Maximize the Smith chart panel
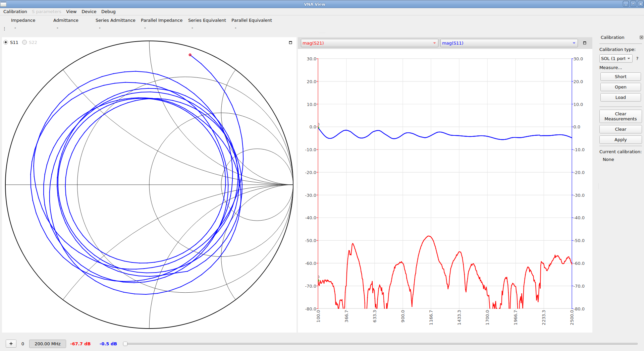This screenshot has height=351, width=644. pyautogui.click(x=290, y=43)
